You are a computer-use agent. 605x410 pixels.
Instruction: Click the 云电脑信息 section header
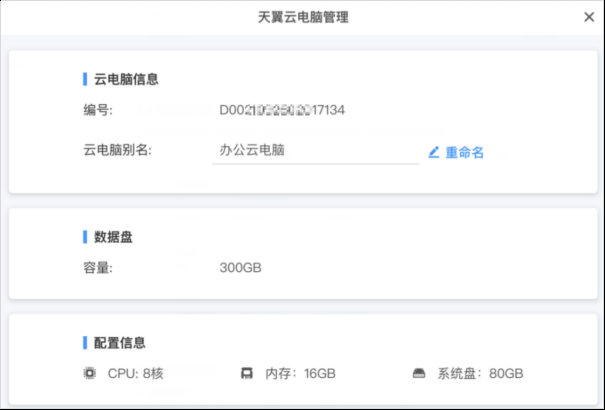(126, 79)
